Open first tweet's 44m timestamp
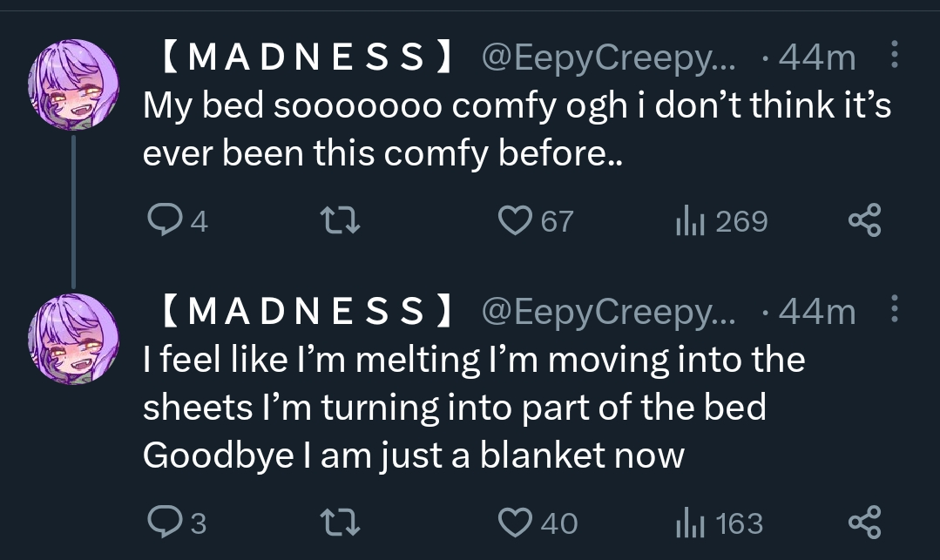The height and width of the screenshot is (560, 940). 816,58
